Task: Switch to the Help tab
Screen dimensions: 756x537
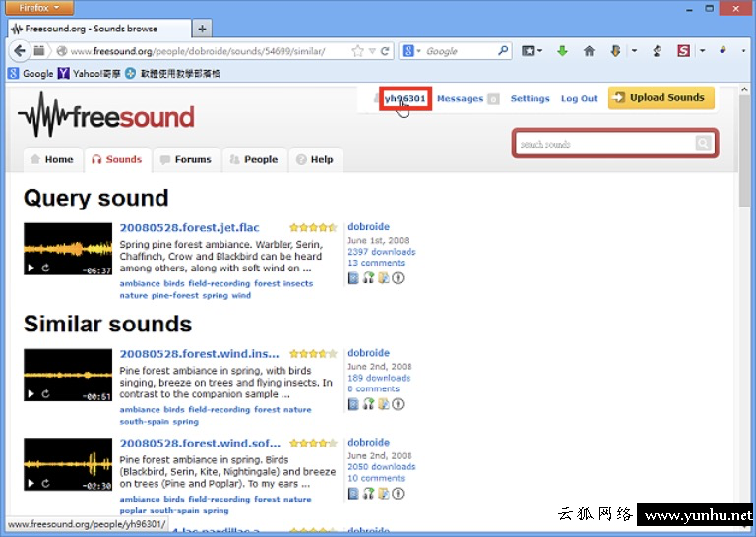Action: point(315,160)
